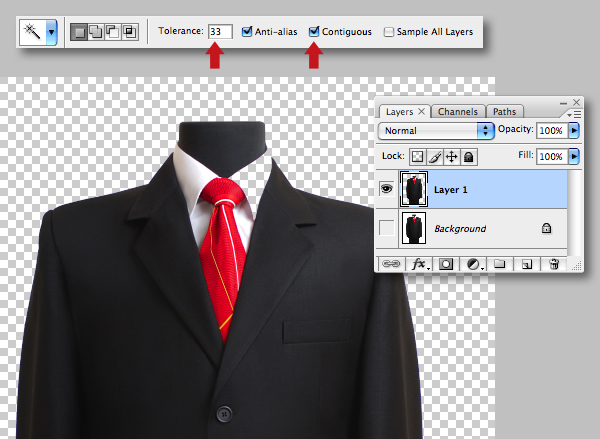
Task: Choose Intersect with Selection mode icon
Action: tap(130, 32)
